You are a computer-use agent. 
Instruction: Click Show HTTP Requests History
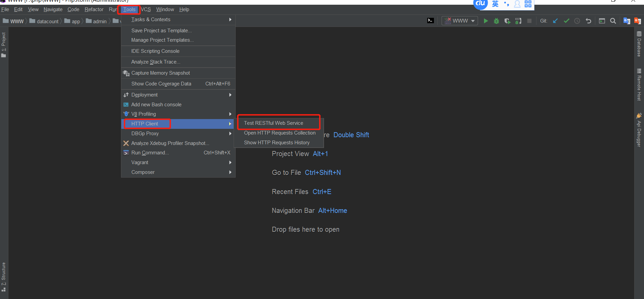pyautogui.click(x=277, y=143)
